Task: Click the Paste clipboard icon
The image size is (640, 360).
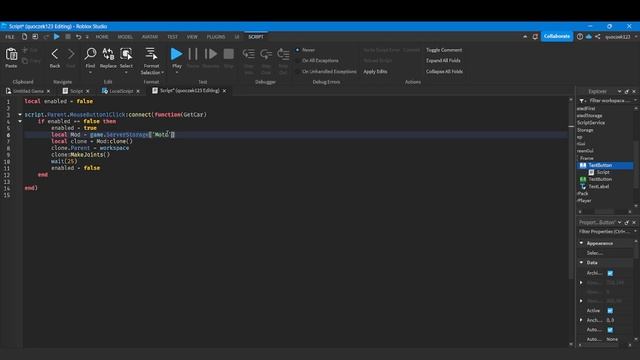Action: tap(11, 54)
